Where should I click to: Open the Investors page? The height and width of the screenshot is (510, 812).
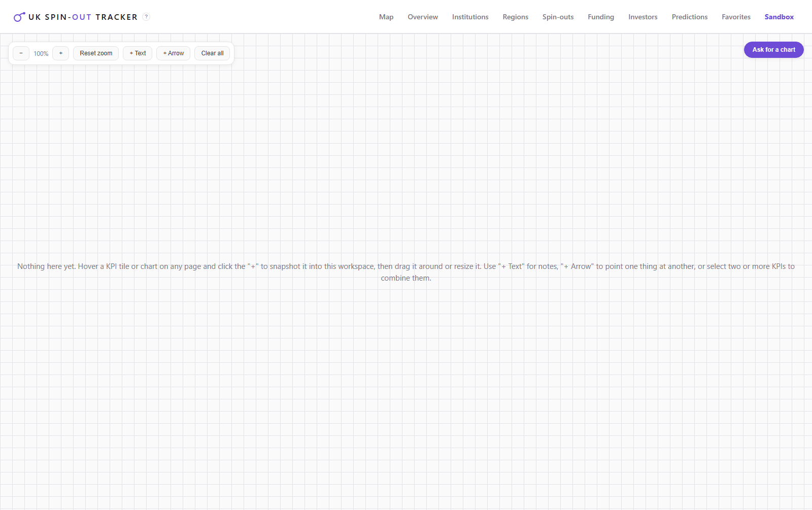coord(643,17)
